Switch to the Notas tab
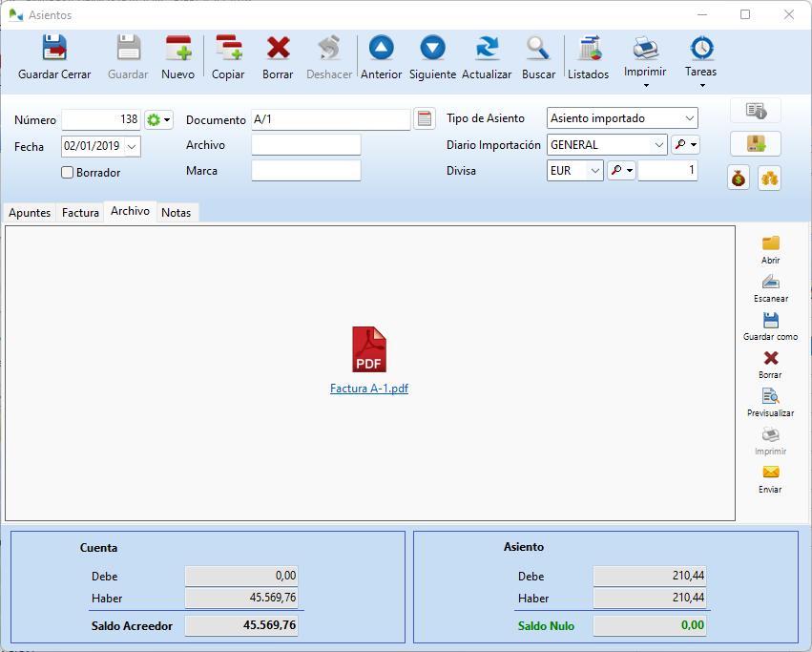Screen dimensions: 812x652 176,213
